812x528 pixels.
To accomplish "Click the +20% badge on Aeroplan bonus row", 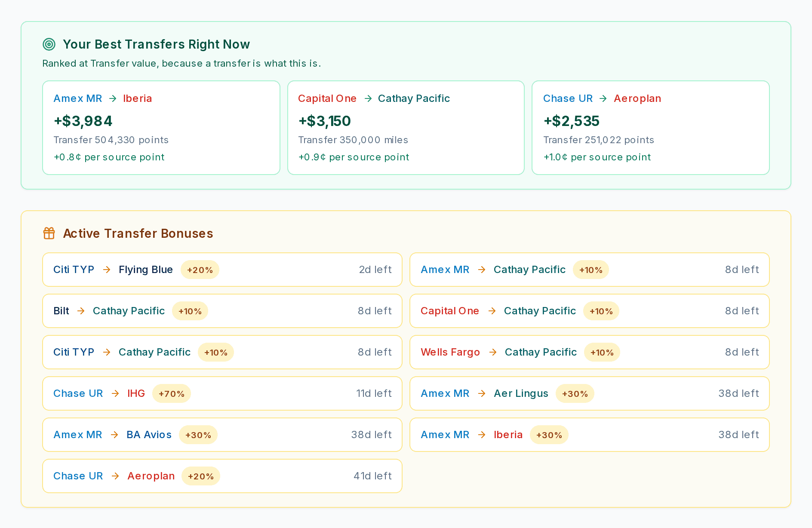I will (201, 476).
